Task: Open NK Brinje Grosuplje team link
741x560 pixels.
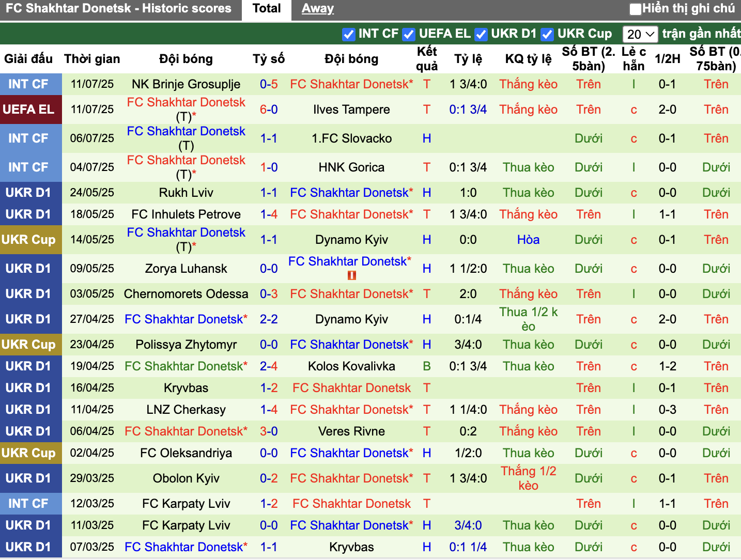Action: [x=186, y=84]
